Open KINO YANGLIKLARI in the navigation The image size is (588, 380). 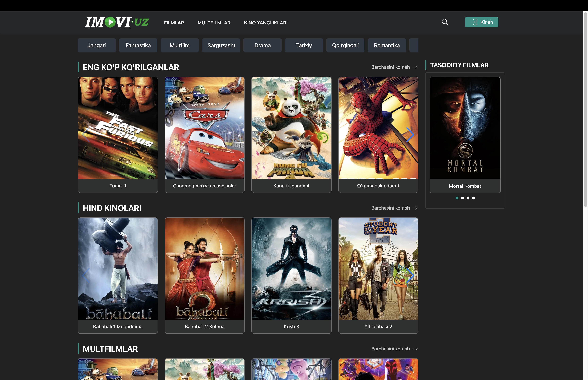click(x=266, y=23)
